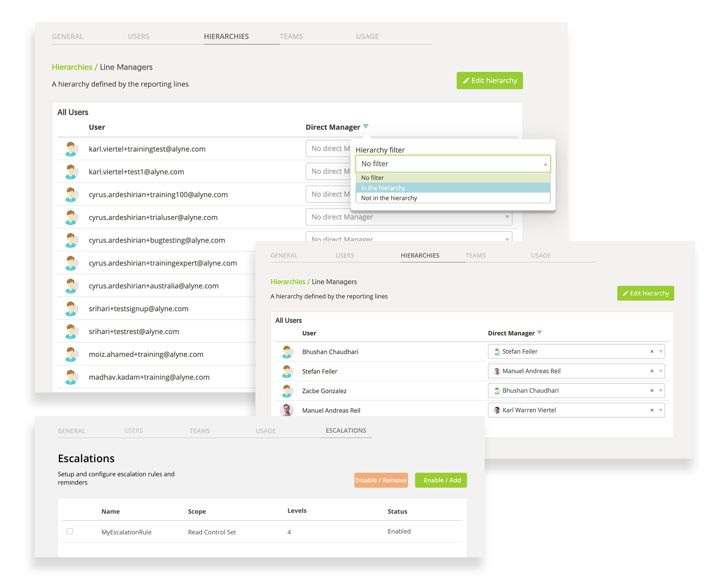The width and height of the screenshot is (728, 581).
Task: Follow the Hierarchies breadcrumb link in top panel
Action: [72, 67]
